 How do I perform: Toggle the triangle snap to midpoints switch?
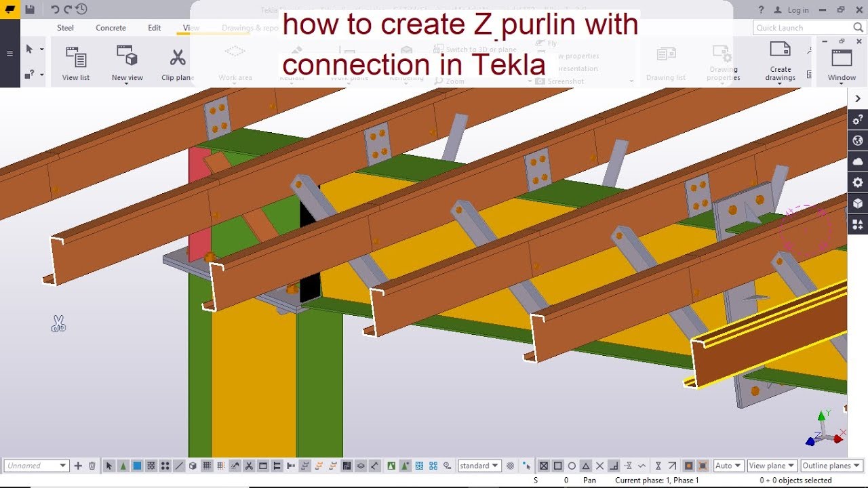tap(586, 466)
